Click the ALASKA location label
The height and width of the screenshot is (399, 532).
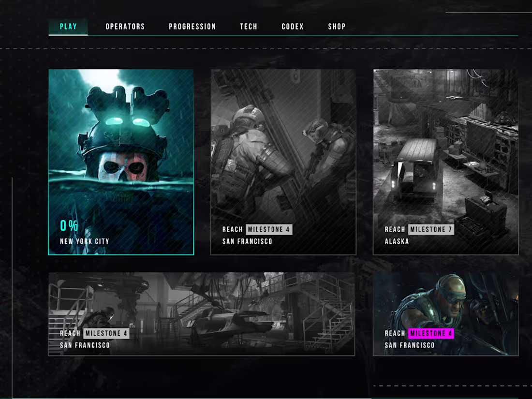(x=397, y=241)
